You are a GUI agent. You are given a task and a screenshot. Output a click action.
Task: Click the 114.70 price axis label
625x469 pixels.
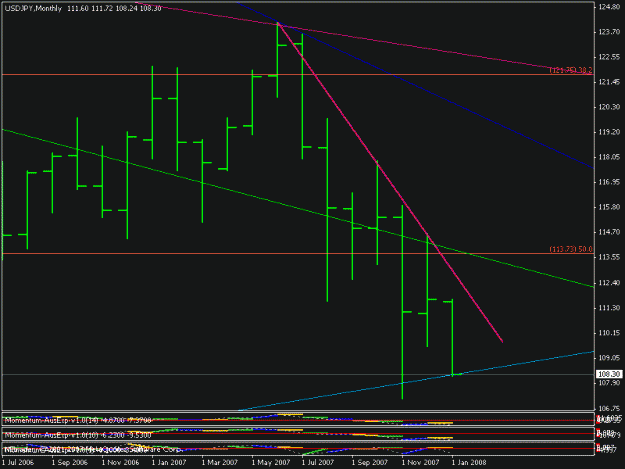point(609,232)
